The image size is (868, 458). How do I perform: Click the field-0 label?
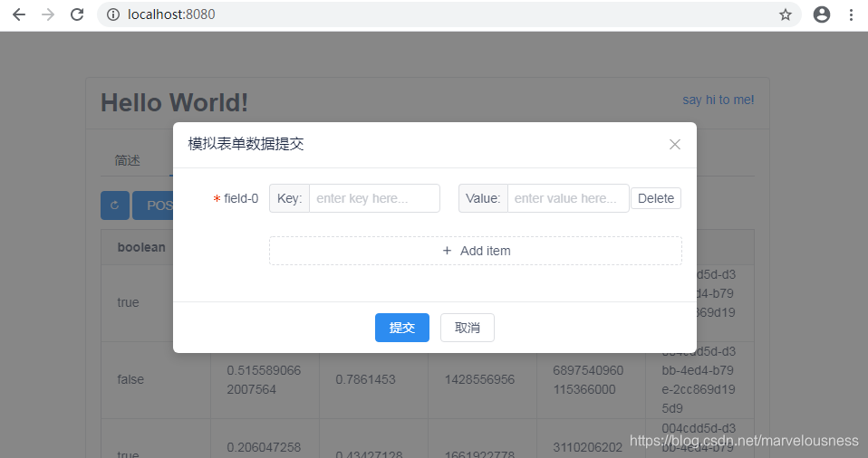click(241, 198)
